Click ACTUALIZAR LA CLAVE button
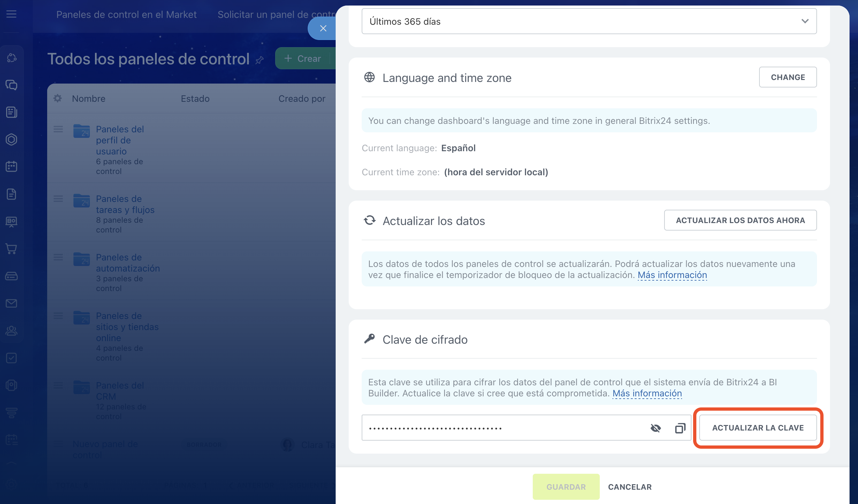858x504 pixels. (758, 428)
